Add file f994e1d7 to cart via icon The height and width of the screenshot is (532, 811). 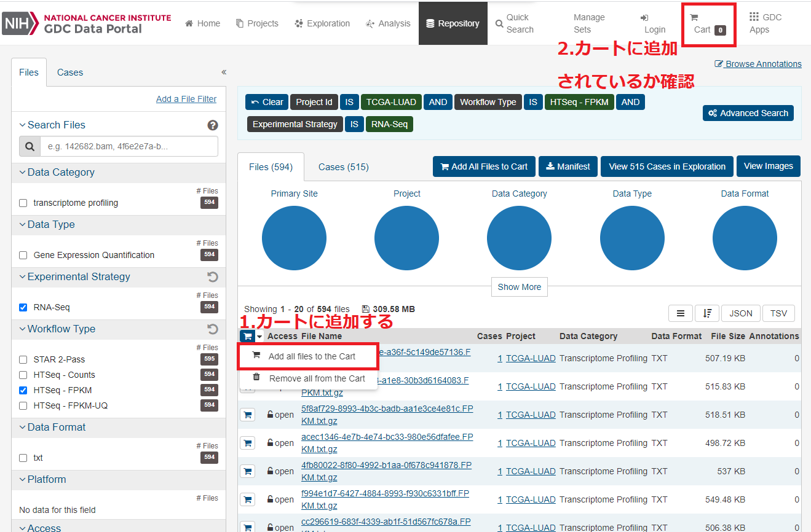[x=247, y=499]
